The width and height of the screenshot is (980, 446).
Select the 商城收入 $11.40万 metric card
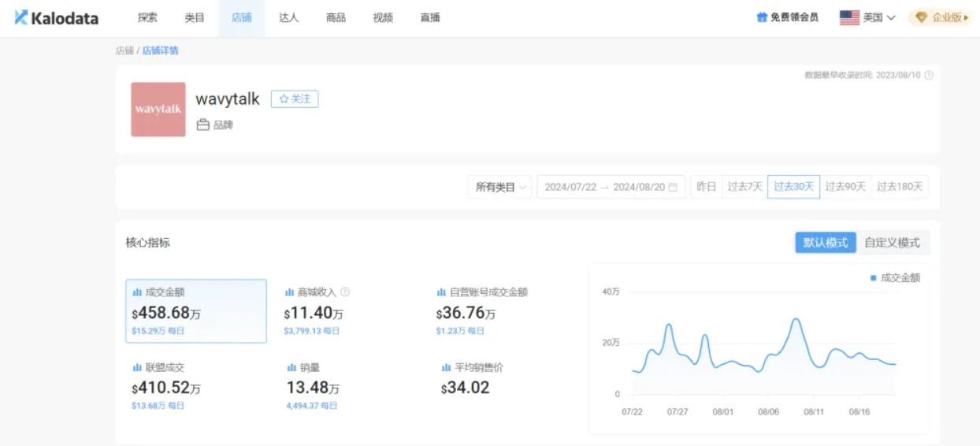[x=317, y=311]
